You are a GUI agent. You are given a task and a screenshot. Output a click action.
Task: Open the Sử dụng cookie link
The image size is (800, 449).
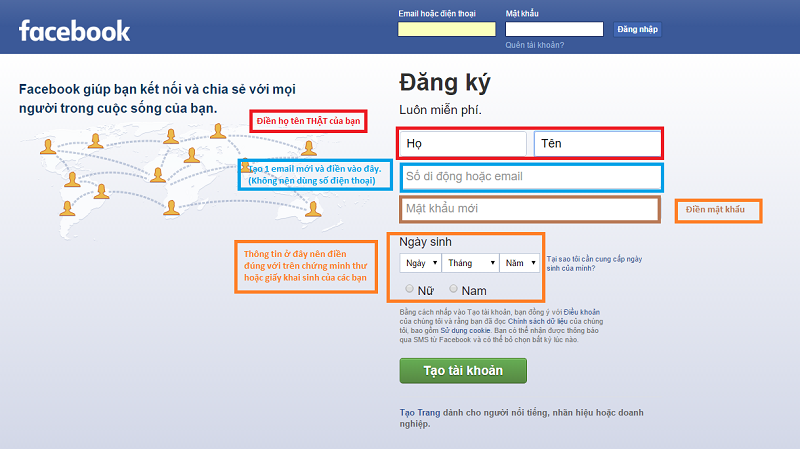coord(465,330)
